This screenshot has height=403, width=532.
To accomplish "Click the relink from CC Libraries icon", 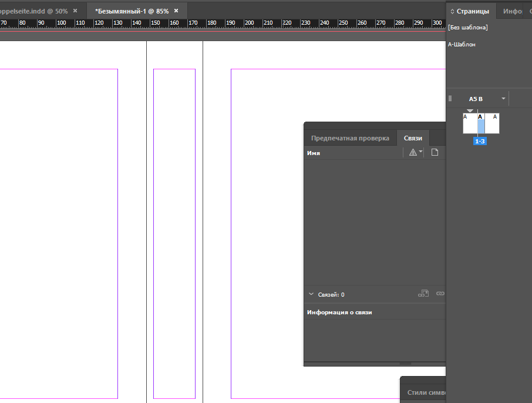I will [423, 294].
